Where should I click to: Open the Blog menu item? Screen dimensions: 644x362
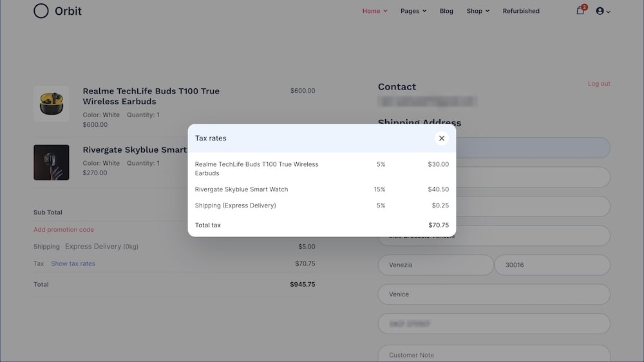click(446, 11)
